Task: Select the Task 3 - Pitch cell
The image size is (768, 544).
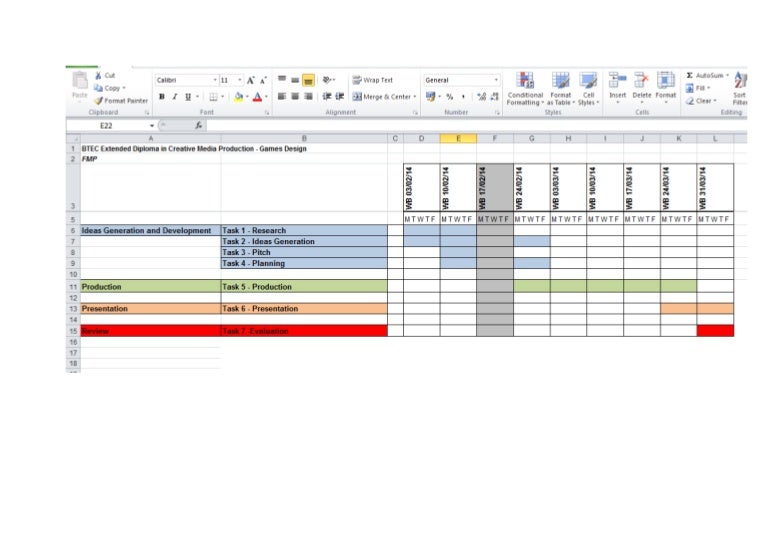Action: coord(304,253)
